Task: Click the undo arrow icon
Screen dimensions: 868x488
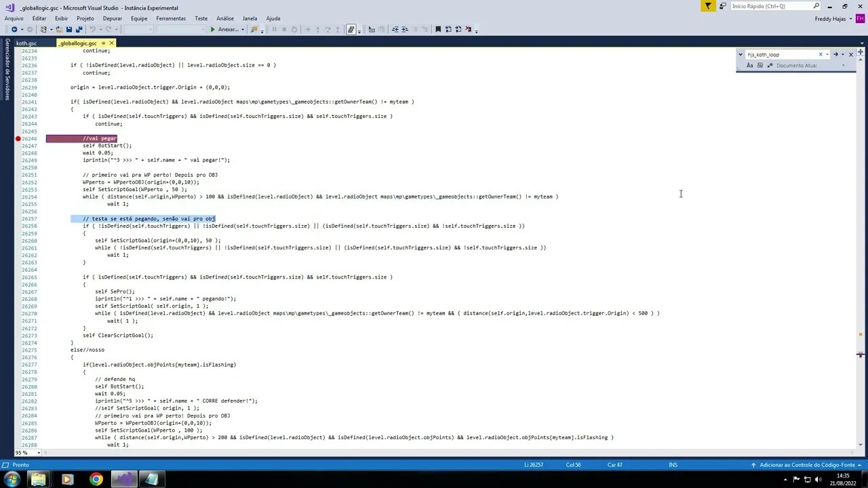Action: (92, 29)
